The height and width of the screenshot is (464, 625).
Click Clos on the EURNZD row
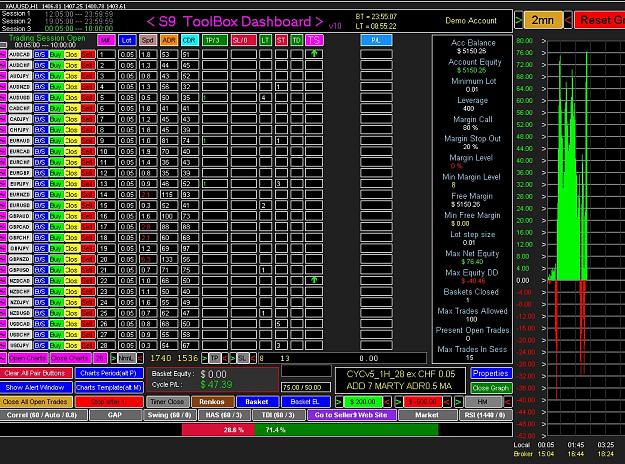click(72, 194)
